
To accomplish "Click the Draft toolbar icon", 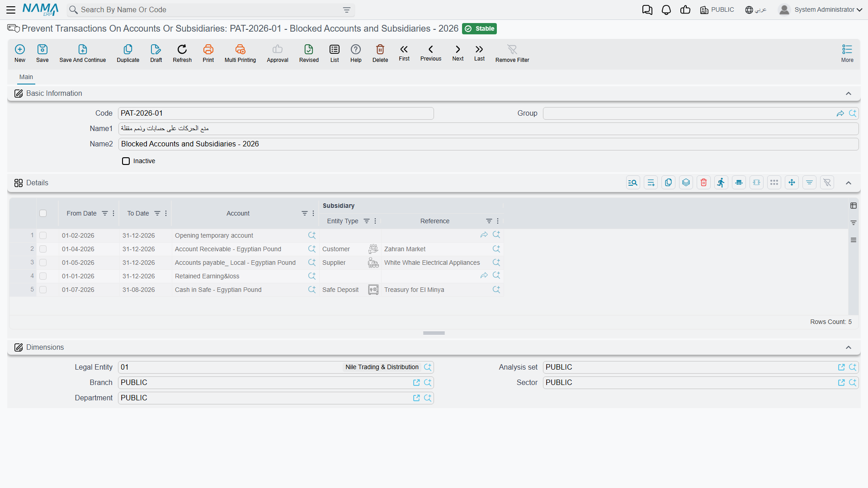I will (x=156, y=53).
